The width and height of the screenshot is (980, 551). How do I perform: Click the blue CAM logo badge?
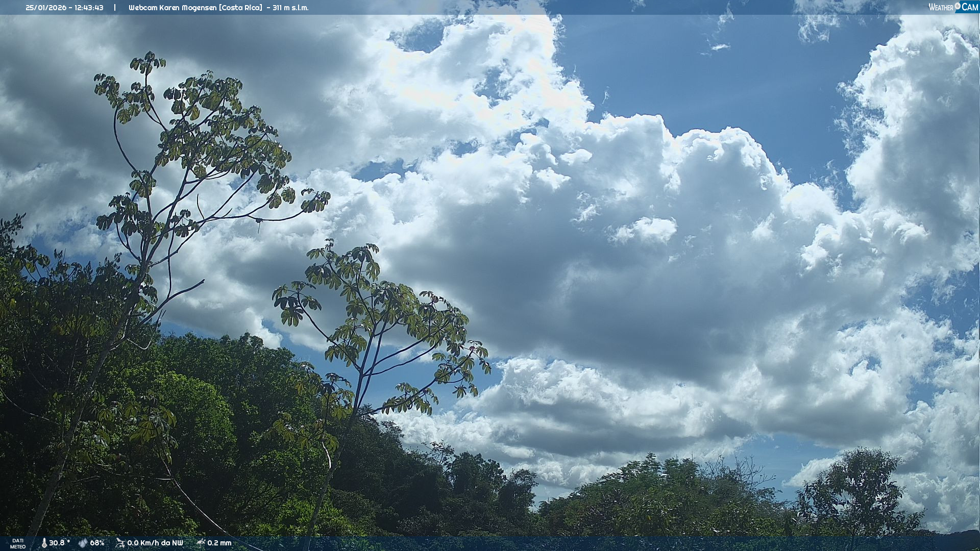point(969,7)
